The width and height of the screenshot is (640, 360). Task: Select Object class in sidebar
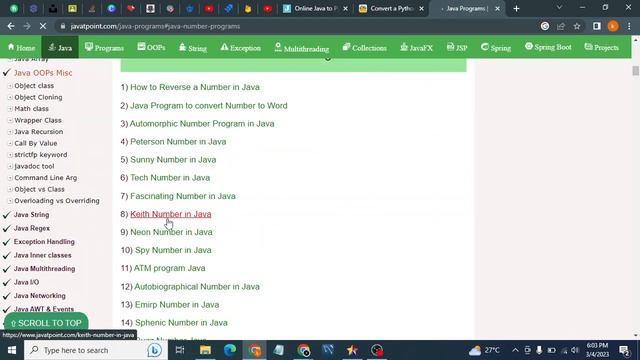point(34,86)
